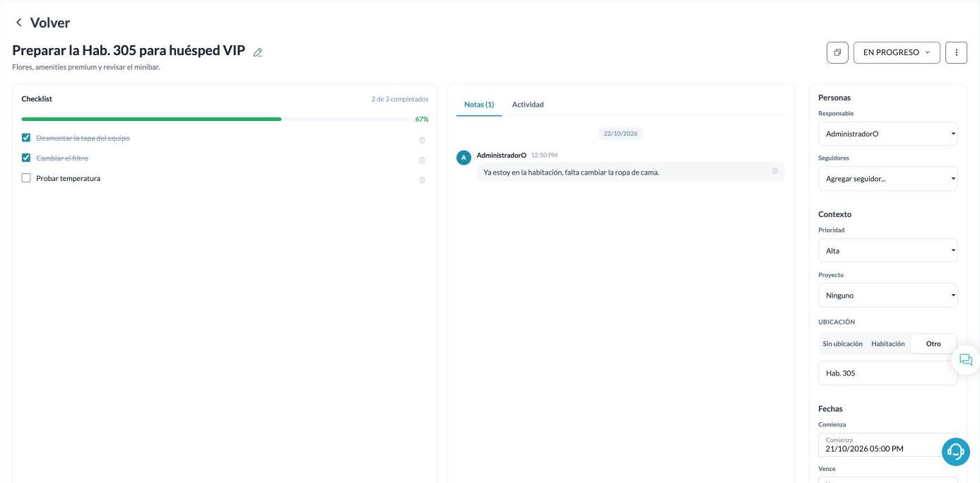This screenshot has width=980, height=483.
Task: Select 'Otro' location option
Action: (933, 344)
